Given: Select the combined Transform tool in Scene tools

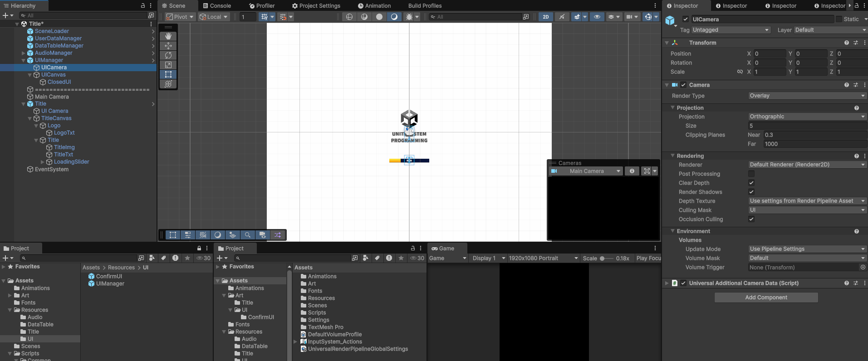Looking at the screenshot, I should pos(168,84).
